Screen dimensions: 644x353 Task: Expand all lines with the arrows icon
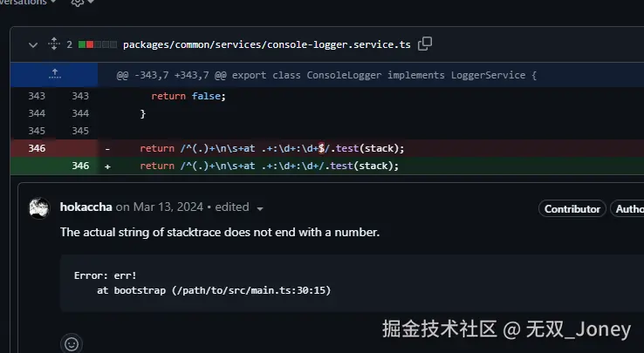click(x=54, y=44)
